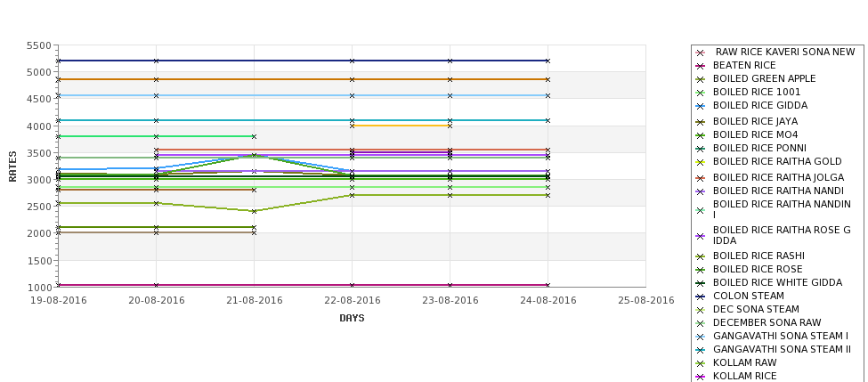868x382 pixels.
Task: Click the DAYS axis title
Action: [x=352, y=319]
